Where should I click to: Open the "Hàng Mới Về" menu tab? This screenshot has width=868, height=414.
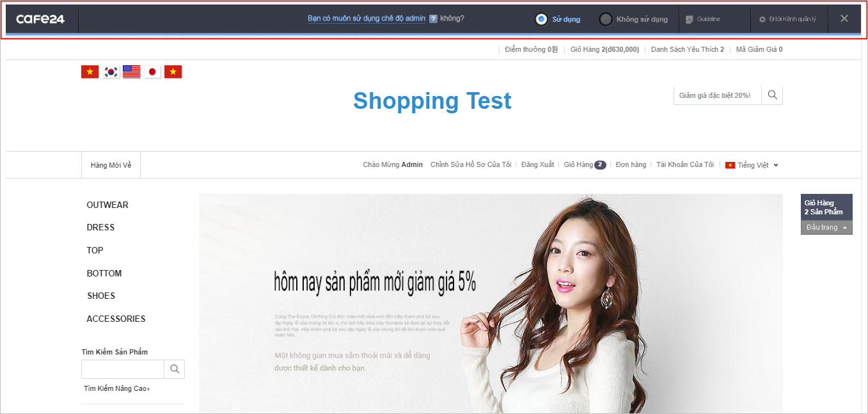(x=111, y=165)
